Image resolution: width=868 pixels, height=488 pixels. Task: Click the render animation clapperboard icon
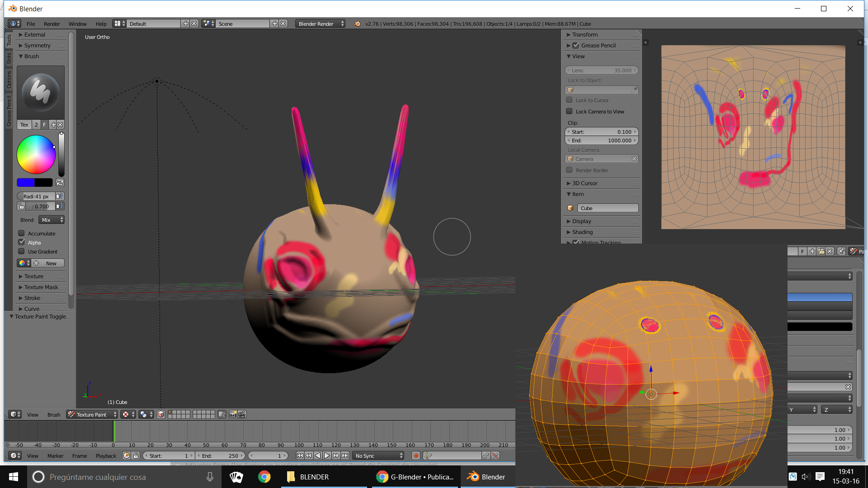click(242, 414)
